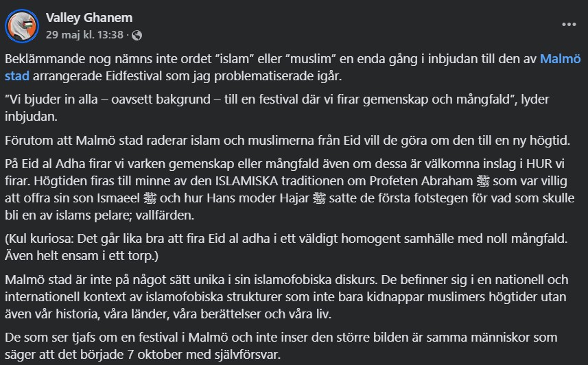This screenshot has width=588, height=365.
Task: Open the three-dot post options menu
Action: [569, 25]
